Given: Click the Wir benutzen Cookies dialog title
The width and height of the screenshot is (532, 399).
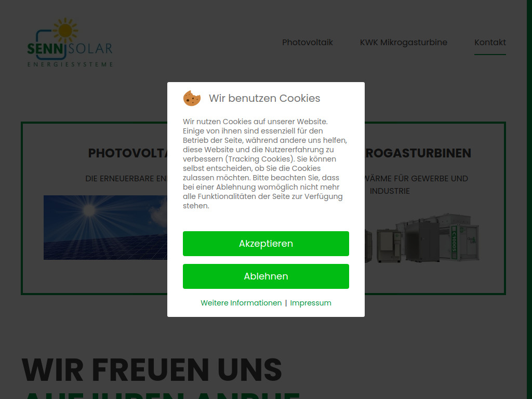Looking at the screenshot, I should [264, 98].
